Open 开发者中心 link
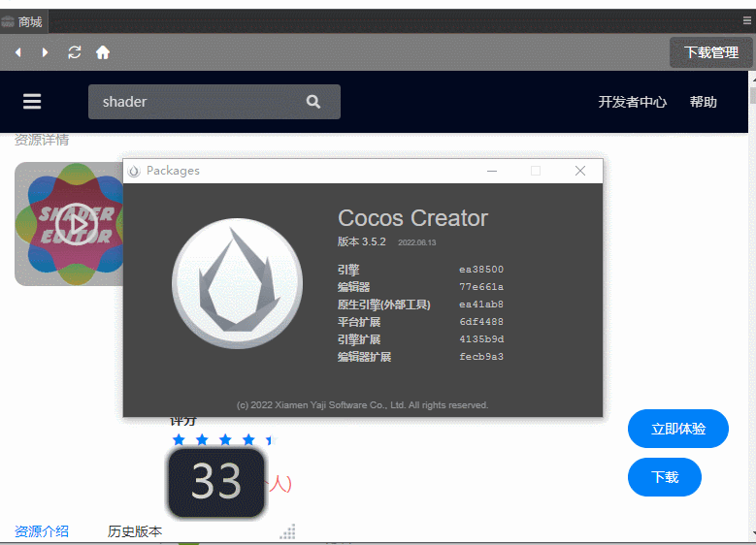 click(632, 102)
